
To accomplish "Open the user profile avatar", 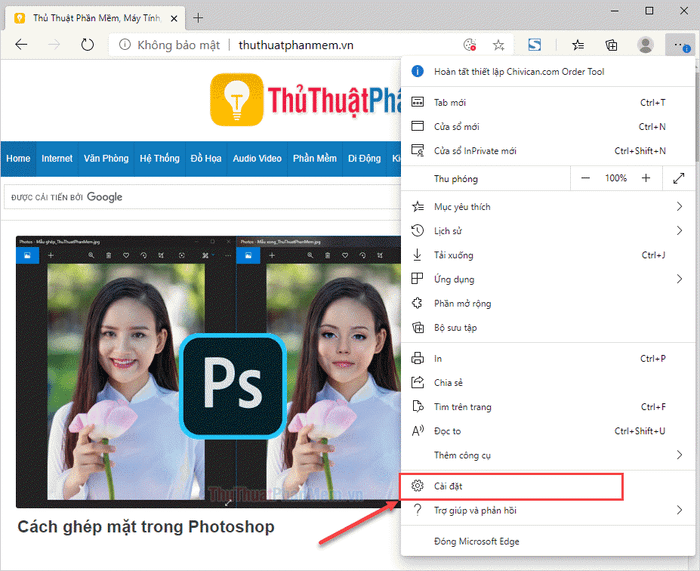I will click(645, 45).
